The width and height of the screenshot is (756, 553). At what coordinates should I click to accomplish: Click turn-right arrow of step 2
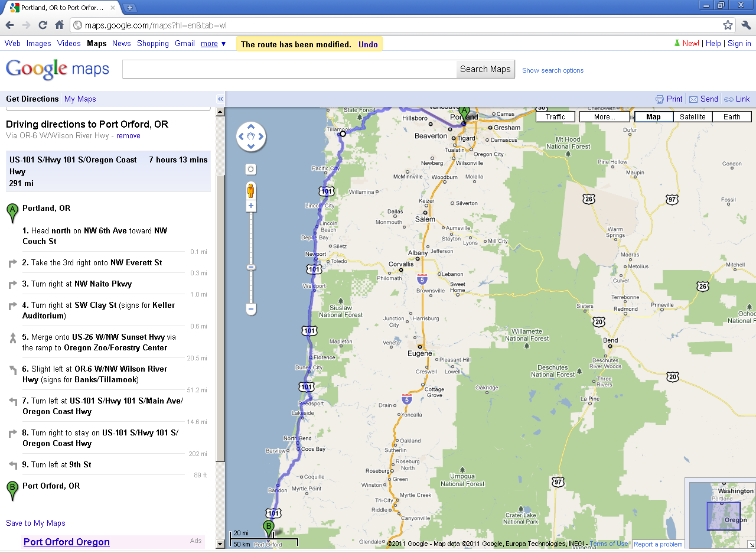pyautogui.click(x=13, y=264)
